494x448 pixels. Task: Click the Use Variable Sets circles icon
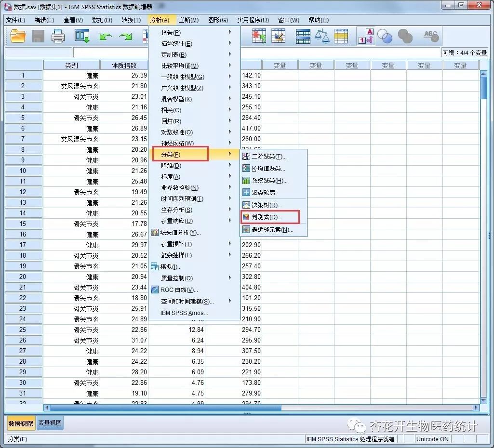click(385, 36)
